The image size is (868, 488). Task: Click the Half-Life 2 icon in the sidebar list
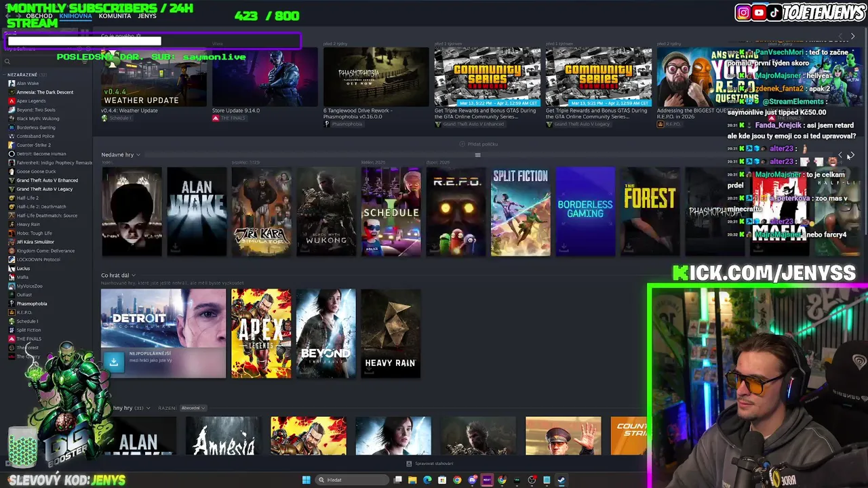[12, 198]
